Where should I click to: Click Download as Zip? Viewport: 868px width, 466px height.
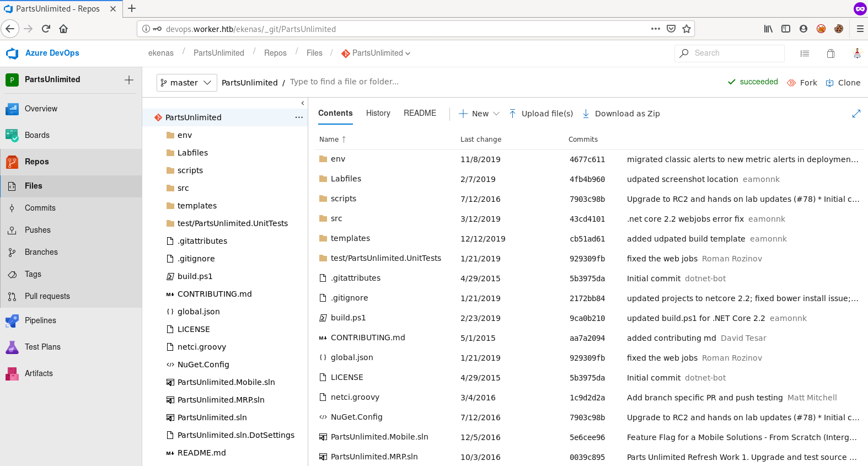pyautogui.click(x=621, y=114)
